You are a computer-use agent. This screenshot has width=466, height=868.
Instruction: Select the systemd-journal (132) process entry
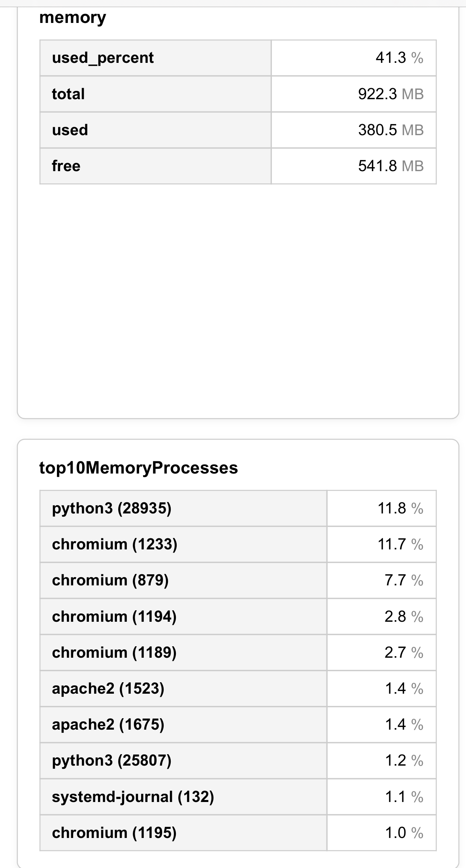click(133, 797)
